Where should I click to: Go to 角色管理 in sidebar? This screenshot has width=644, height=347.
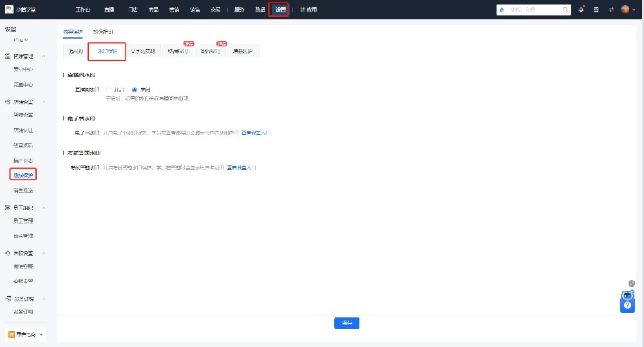(x=23, y=236)
